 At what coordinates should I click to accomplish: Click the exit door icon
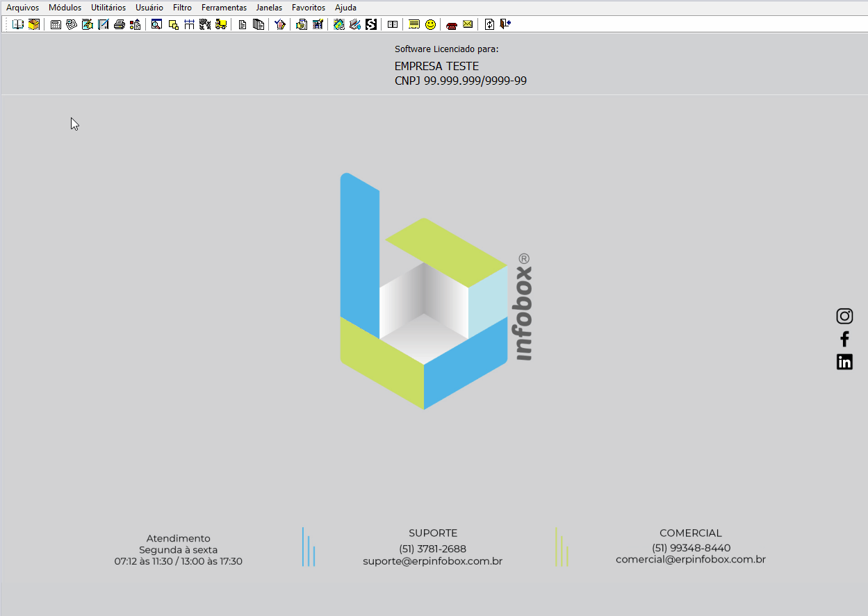point(505,24)
